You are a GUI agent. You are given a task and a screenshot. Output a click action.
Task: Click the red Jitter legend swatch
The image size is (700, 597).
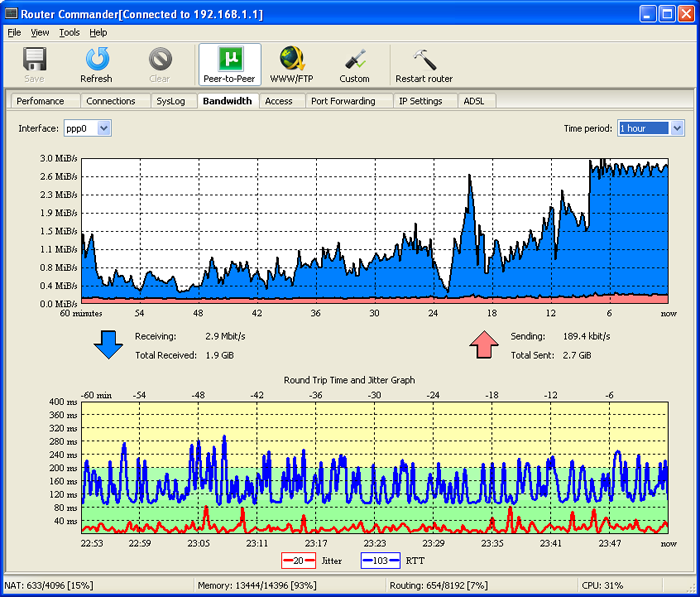299,562
